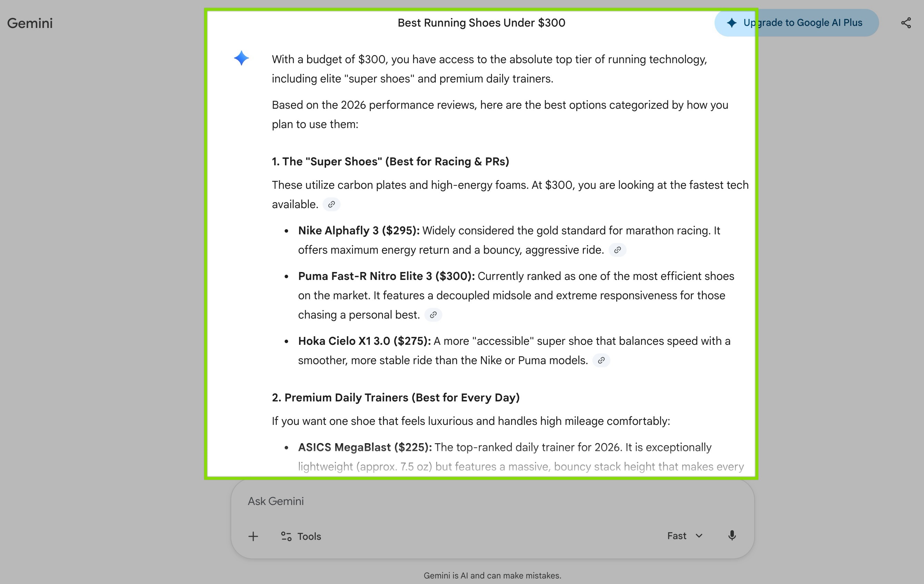
Task: Open the share conversation icon
Action: 906,23
